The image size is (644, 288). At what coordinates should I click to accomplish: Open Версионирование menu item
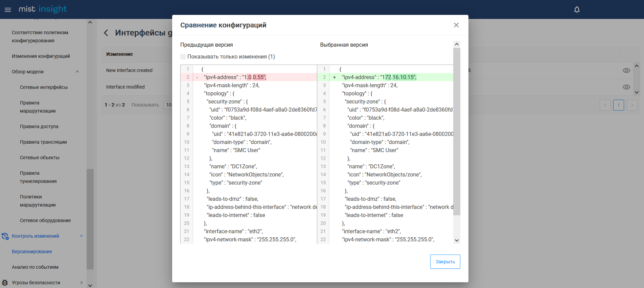[x=32, y=251]
